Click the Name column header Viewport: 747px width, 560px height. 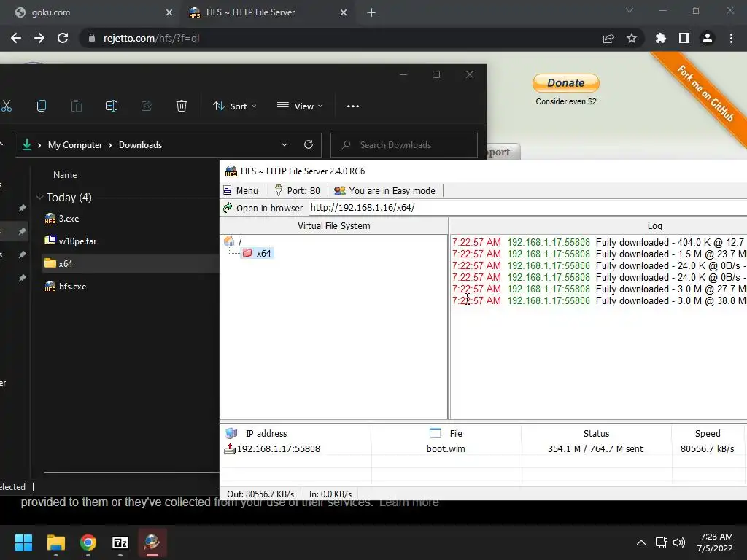[65, 175]
